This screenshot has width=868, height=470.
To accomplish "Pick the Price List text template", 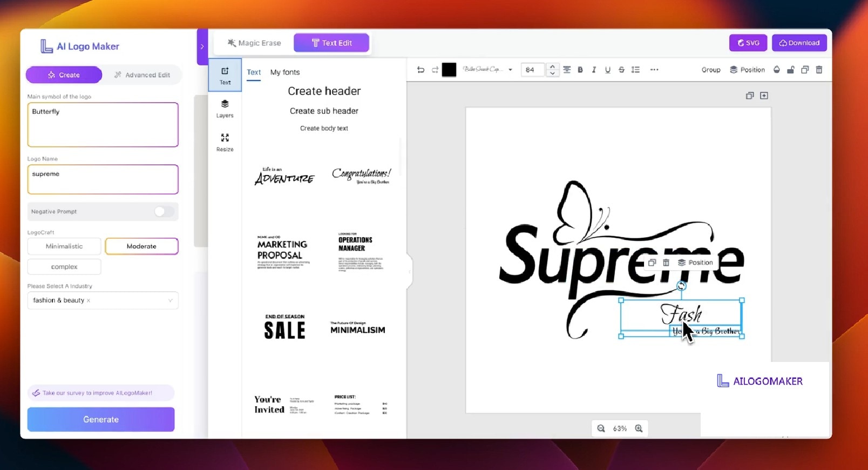I will 361,405.
